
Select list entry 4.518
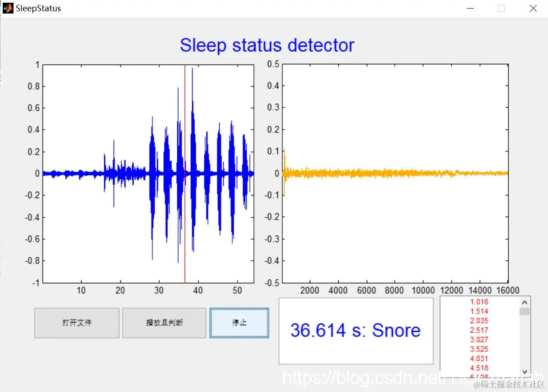(x=479, y=368)
